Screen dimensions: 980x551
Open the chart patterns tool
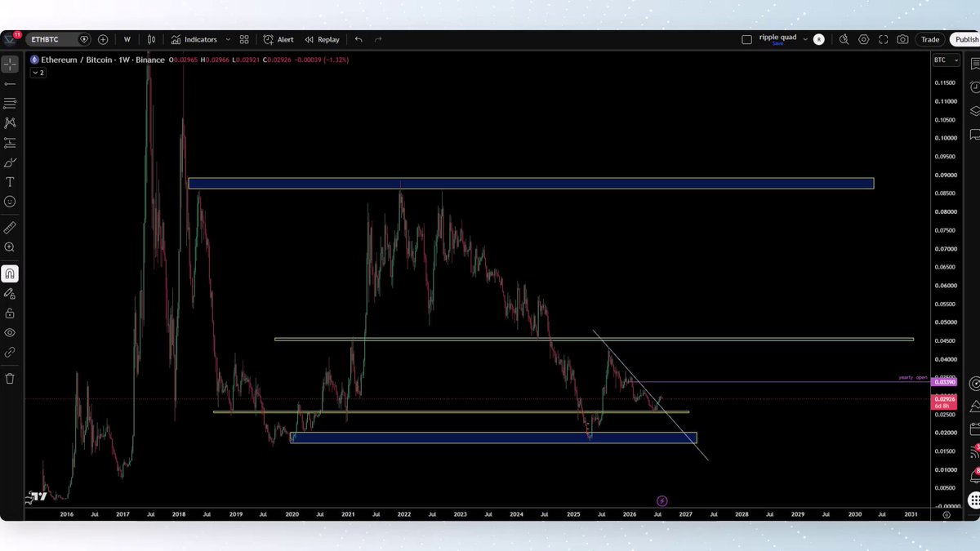[x=10, y=122]
